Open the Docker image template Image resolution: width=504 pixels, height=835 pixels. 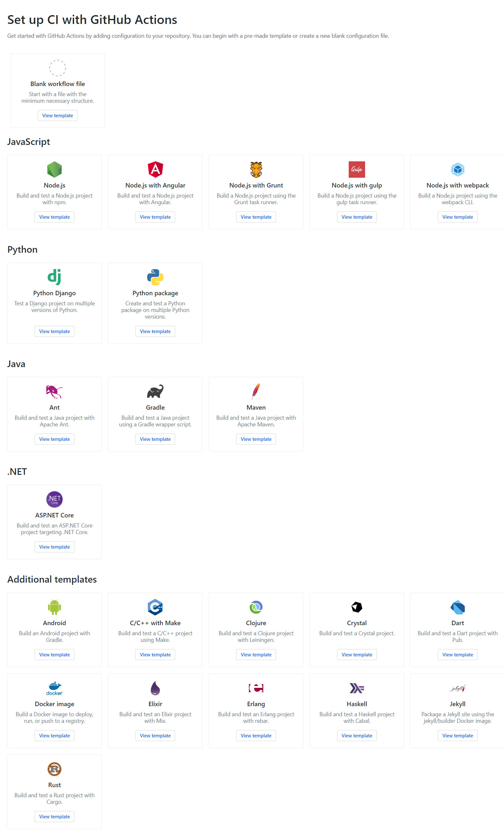click(54, 736)
